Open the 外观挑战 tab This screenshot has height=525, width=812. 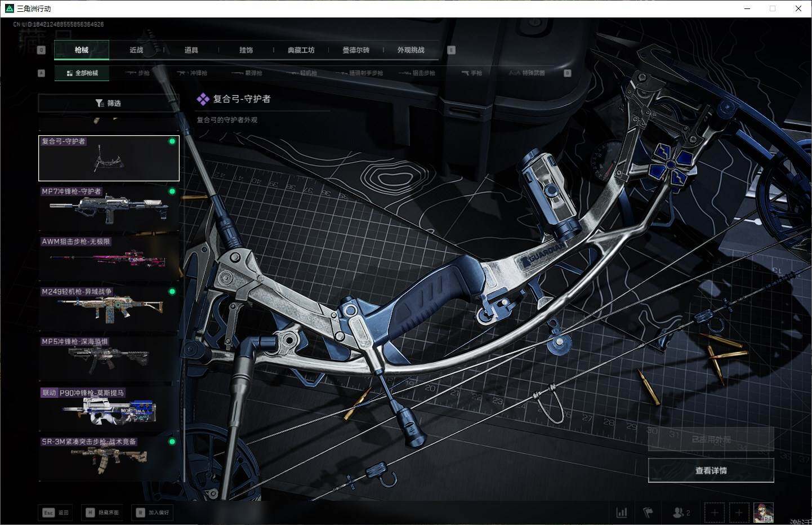click(x=411, y=50)
